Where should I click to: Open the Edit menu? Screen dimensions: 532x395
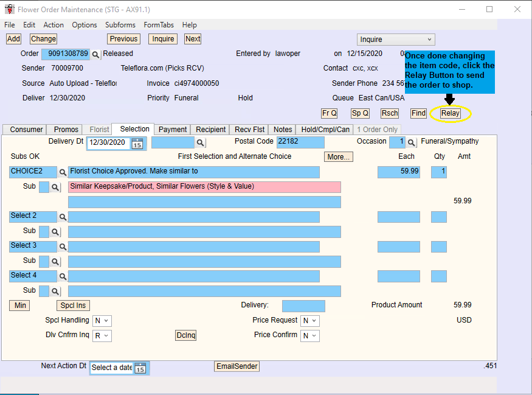click(x=29, y=25)
